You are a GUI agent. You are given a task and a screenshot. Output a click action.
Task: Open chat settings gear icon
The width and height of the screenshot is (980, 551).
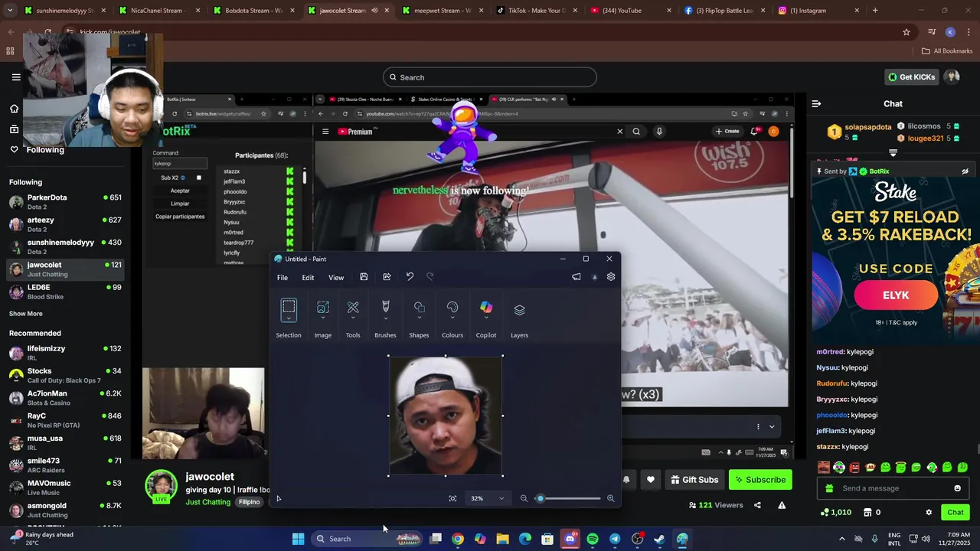(929, 512)
